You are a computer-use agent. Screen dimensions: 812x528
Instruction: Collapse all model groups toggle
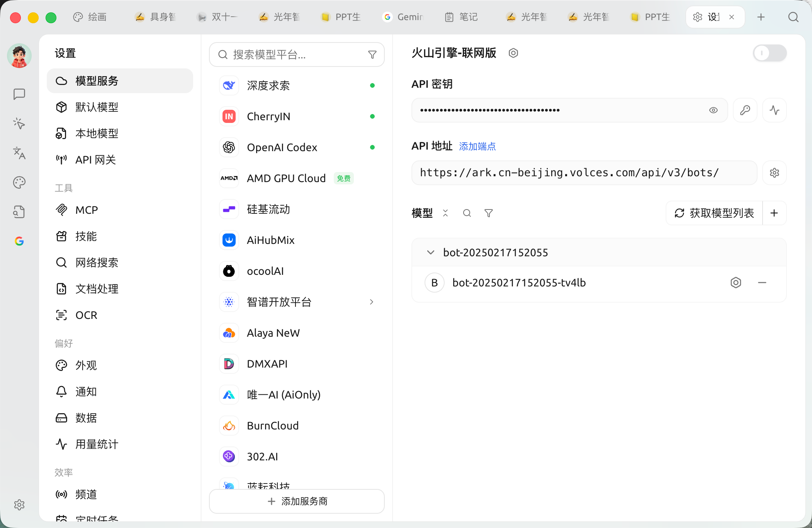pos(445,213)
